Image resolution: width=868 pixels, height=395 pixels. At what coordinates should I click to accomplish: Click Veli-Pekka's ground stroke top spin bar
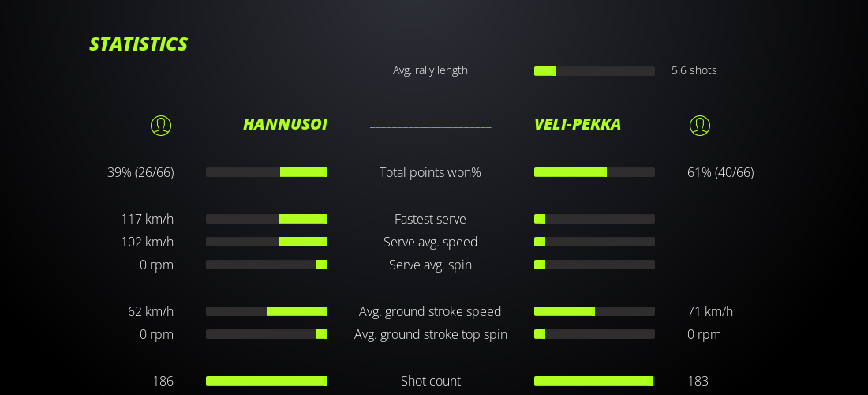point(594,334)
